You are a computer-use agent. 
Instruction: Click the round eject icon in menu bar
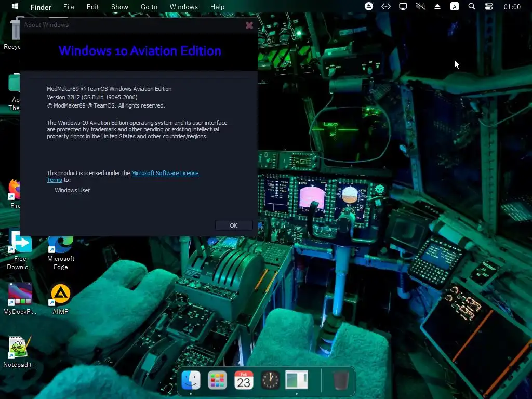(x=369, y=6)
